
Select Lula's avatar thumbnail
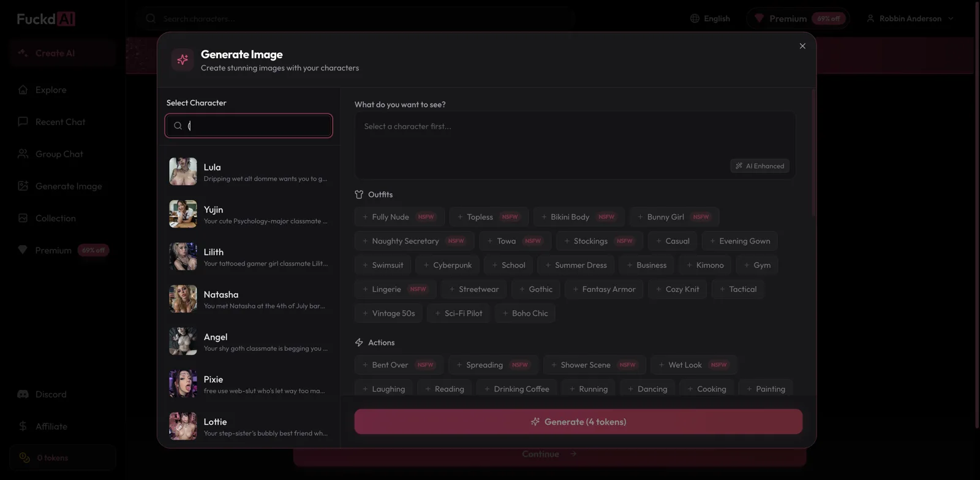click(183, 172)
